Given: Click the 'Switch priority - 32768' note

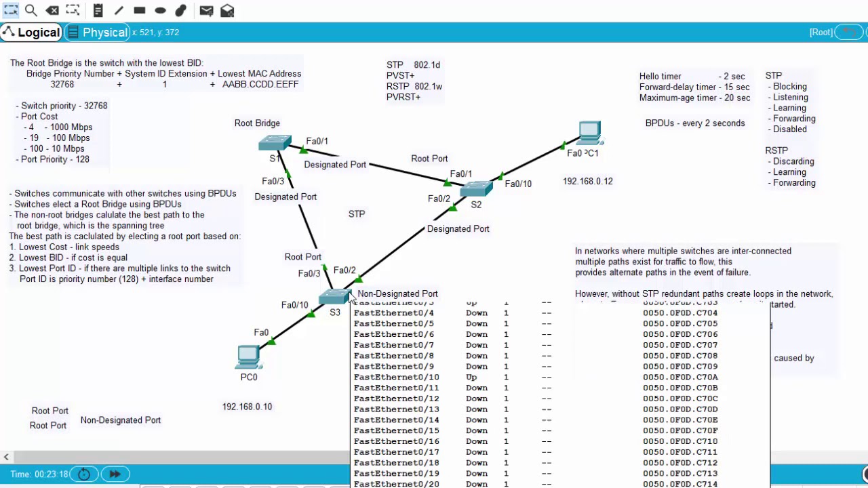Looking at the screenshot, I should 62,105.
